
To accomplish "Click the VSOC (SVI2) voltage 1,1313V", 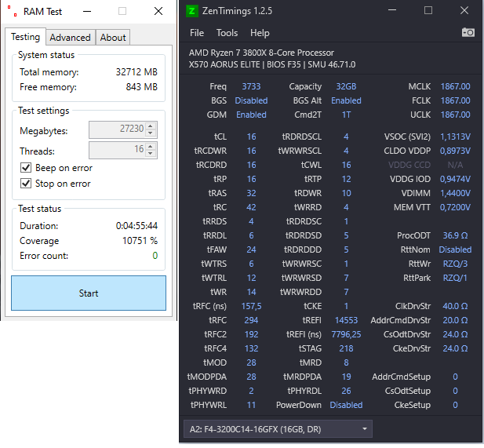I will 455,137.
